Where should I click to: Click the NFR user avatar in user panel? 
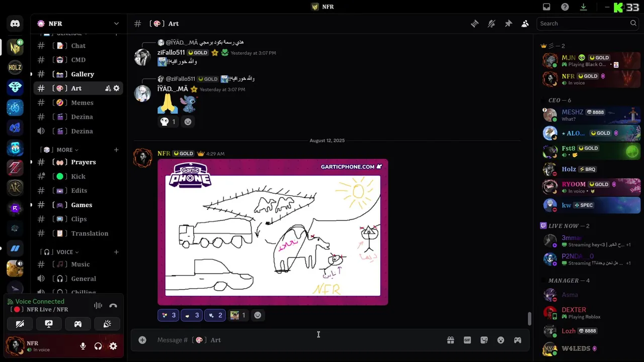point(15,346)
